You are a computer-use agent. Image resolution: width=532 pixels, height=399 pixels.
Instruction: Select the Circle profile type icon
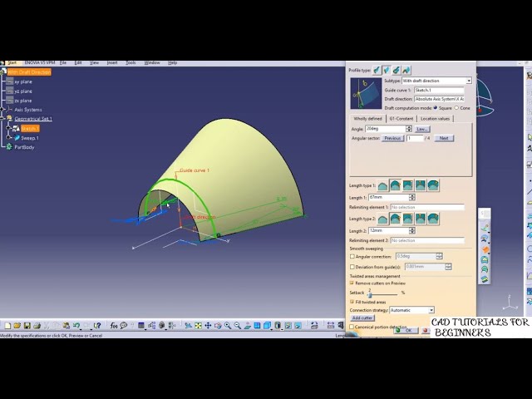397,70
